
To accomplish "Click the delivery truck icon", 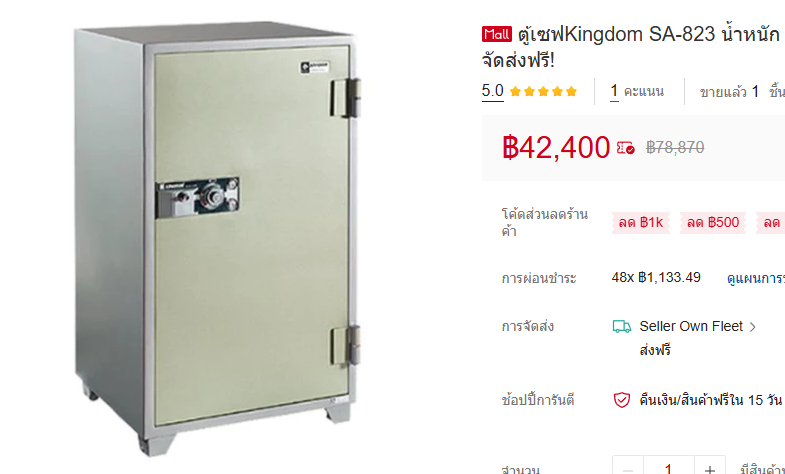I will tap(622, 327).
